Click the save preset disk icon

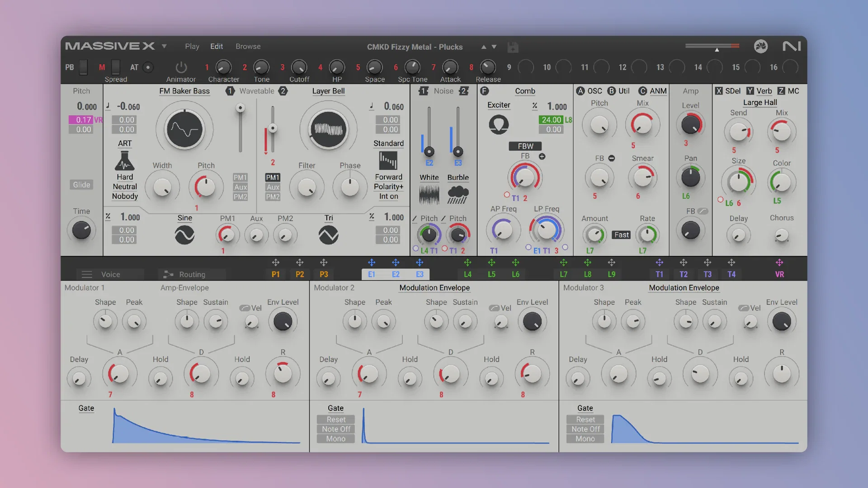tap(513, 47)
